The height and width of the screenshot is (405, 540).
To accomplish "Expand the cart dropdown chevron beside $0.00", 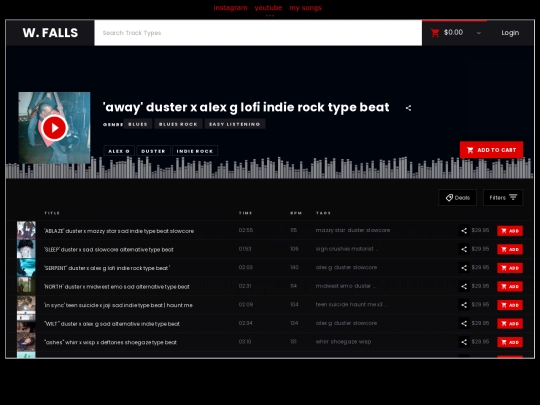I will click(479, 33).
